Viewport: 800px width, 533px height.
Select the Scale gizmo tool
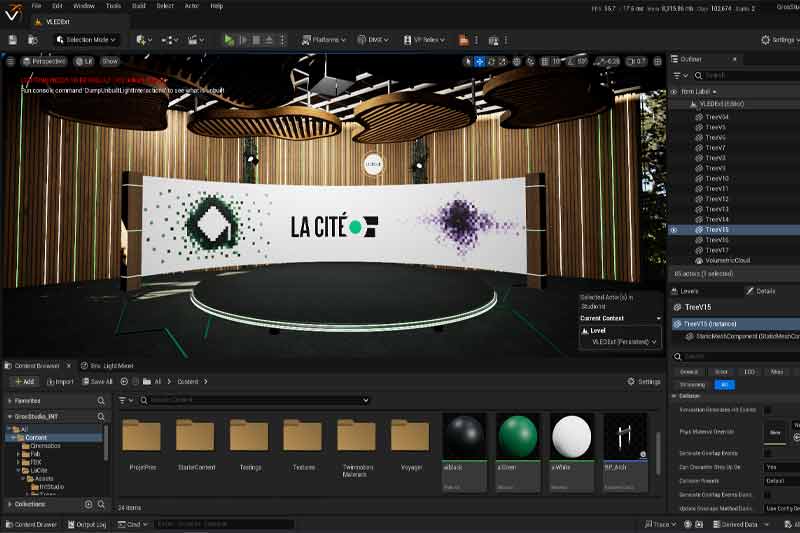(x=503, y=61)
